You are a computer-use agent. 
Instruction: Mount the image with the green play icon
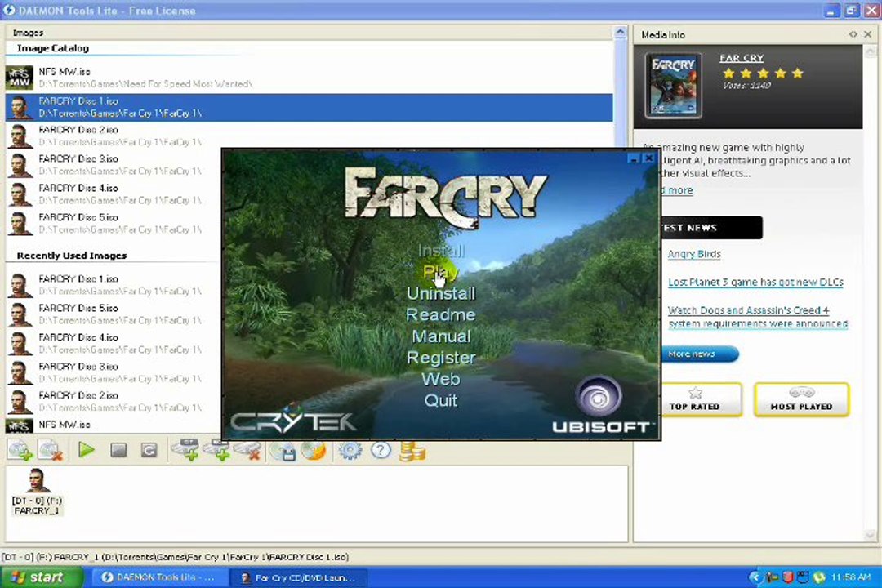tap(87, 450)
